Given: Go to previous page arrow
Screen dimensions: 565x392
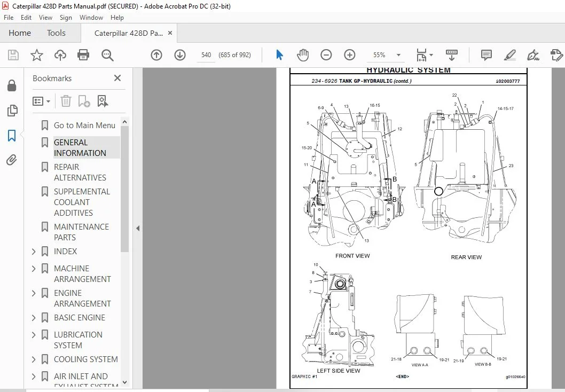Looking at the screenshot, I should point(156,55).
